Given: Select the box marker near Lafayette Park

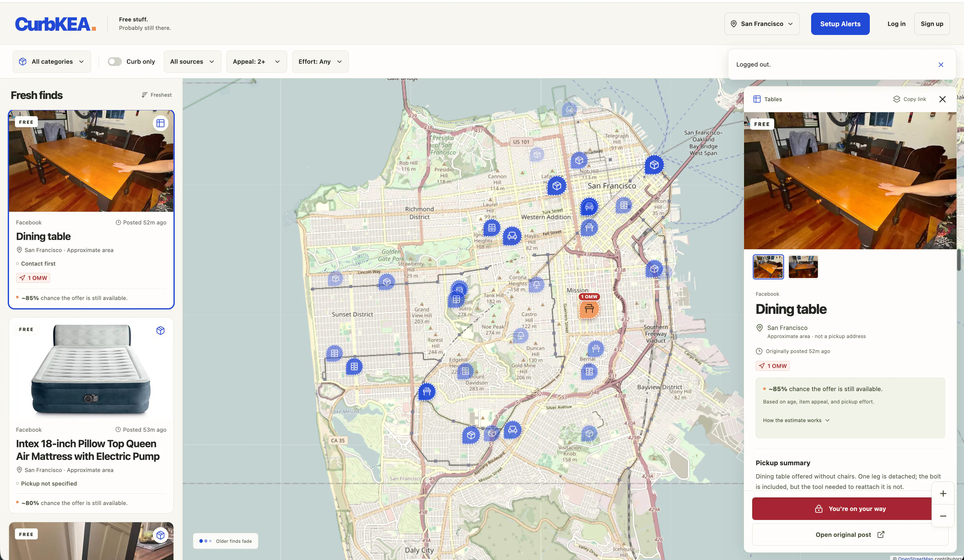Looking at the screenshot, I should tap(556, 186).
